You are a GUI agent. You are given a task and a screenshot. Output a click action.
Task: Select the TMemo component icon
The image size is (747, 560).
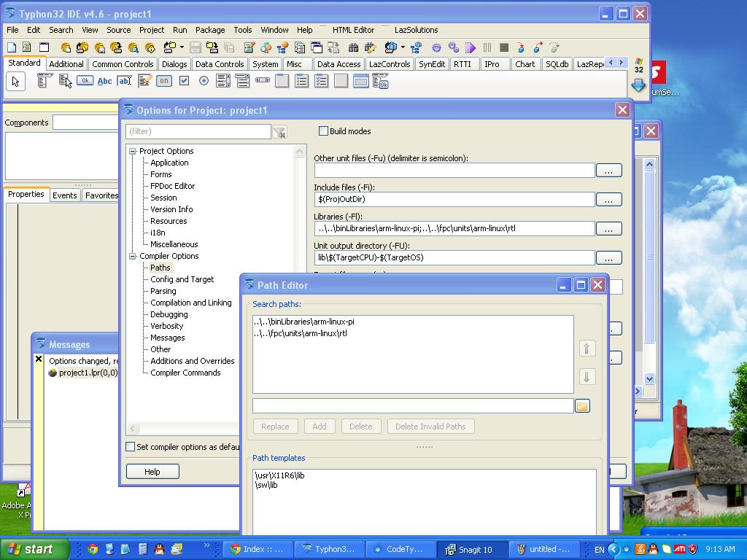click(x=144, y=81)
